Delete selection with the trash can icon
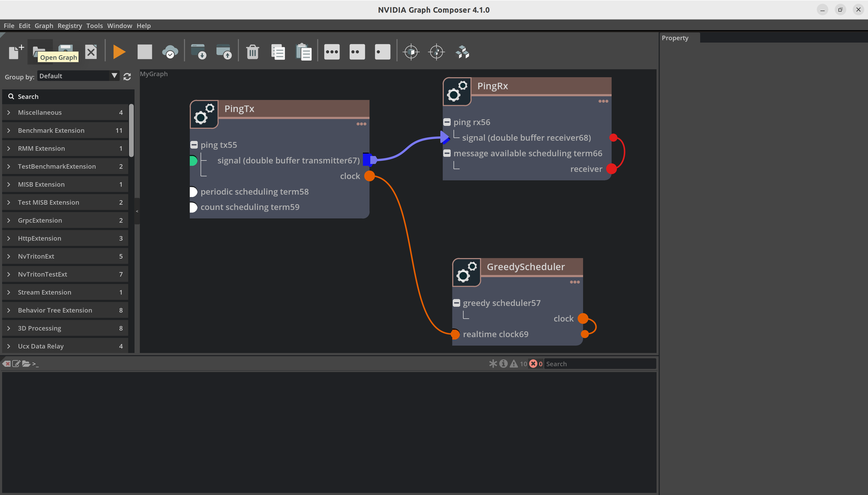868x495 pixels. point(252,52)
